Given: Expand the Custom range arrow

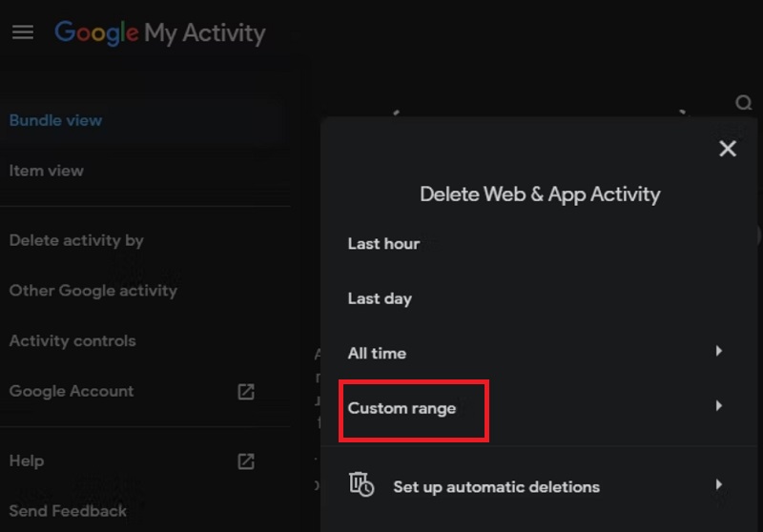Looking at the screenshot, I should click(x=719, y=407).
